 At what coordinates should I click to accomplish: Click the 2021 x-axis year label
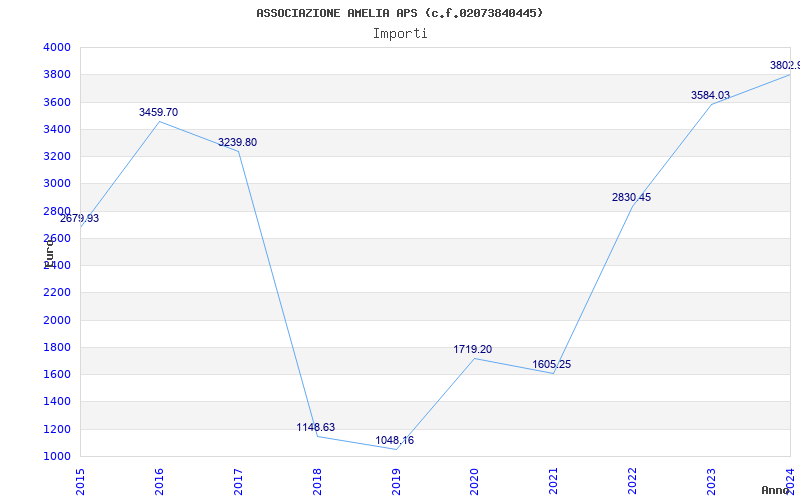click(x=554, y=481)
